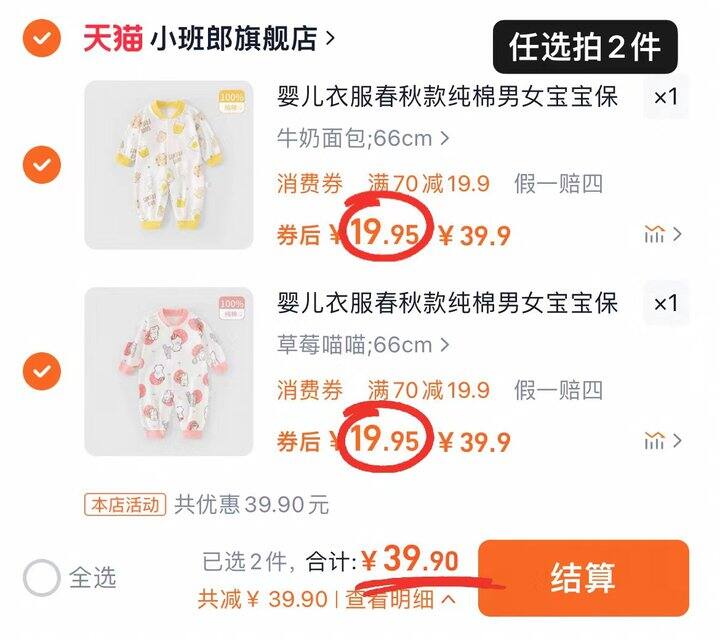Click the 100% cotton badge on yellow romper
The height and width of the screenshot is (640, 720).
coord(232,101)
